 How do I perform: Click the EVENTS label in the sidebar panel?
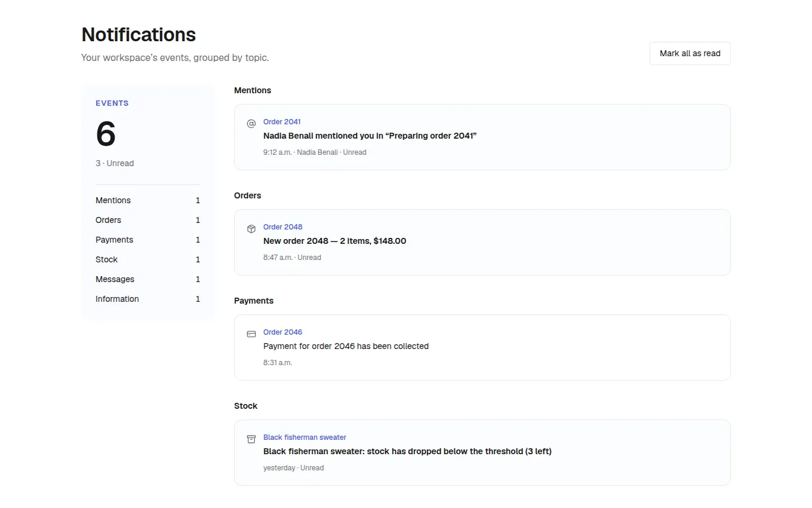coord(112,103)
